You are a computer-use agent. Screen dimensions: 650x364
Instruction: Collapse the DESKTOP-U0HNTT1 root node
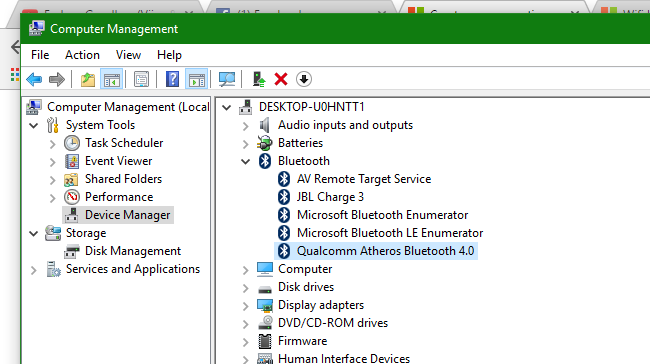point(226,108)
